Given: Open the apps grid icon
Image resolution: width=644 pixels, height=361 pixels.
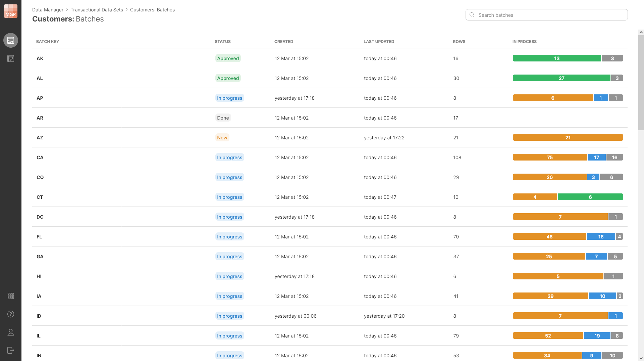Looking at the screenshot, I should 10,296.
